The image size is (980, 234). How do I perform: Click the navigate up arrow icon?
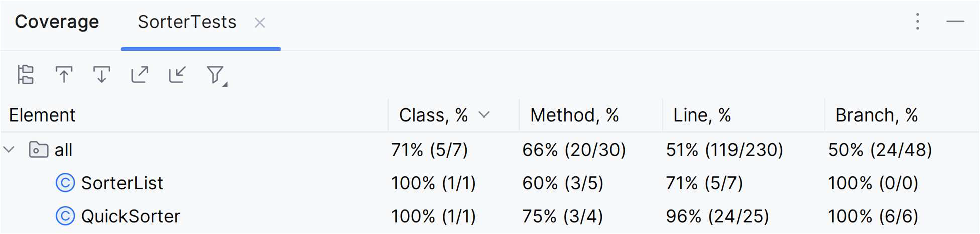64,75
